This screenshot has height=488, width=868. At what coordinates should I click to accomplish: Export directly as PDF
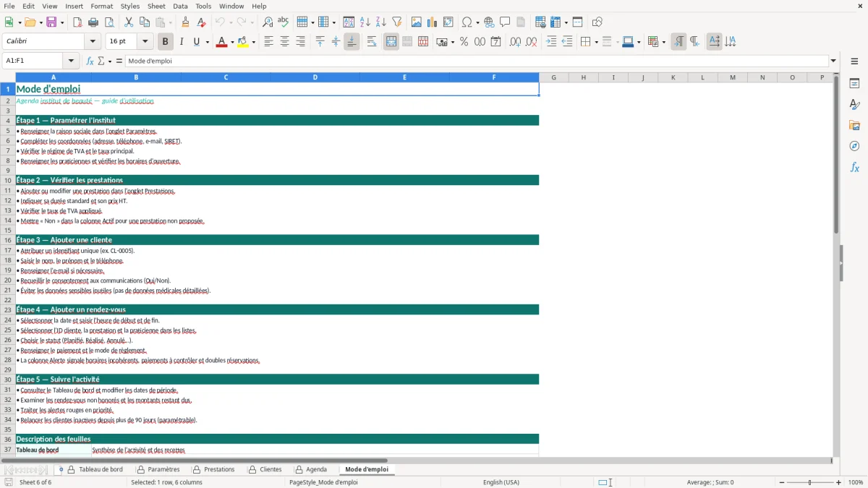(x=77, y=22)
